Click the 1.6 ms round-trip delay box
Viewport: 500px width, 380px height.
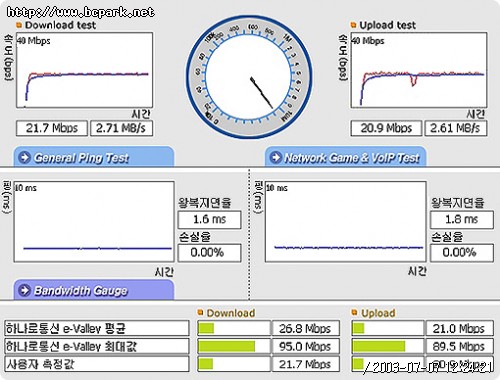tap(210, 220)
